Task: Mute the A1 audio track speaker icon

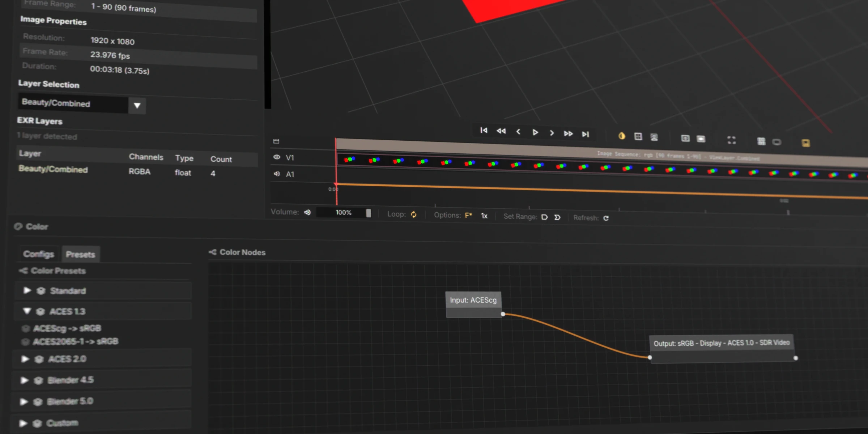Action: (x=277, y=174)
